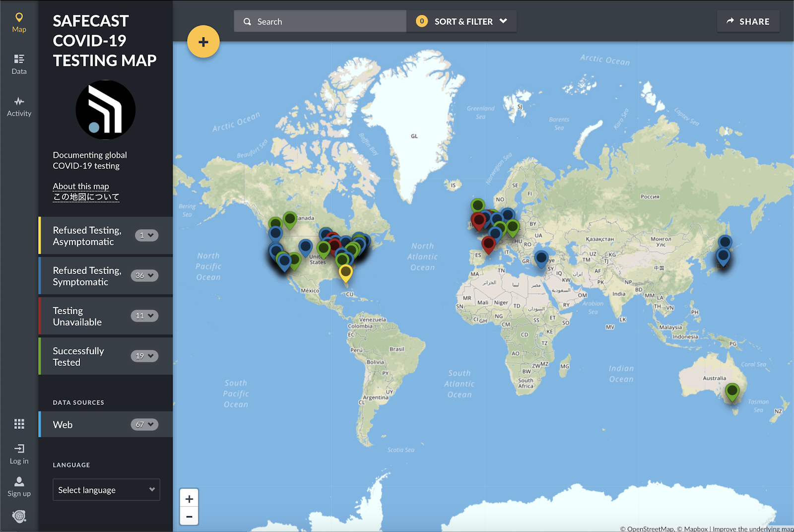Viewport: 794px width, 532px height.
Task: Click the Documenting global COVID-19 testing text
Action: coord(90,160)
